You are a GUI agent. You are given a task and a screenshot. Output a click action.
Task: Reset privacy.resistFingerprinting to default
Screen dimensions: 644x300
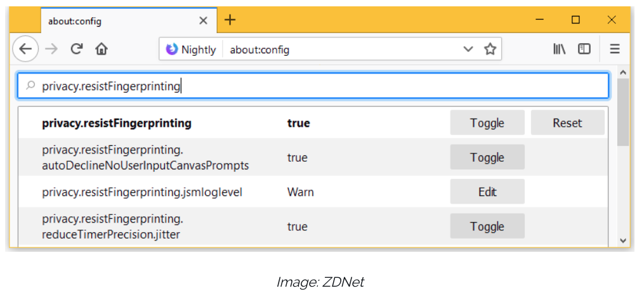click(567, 123)
